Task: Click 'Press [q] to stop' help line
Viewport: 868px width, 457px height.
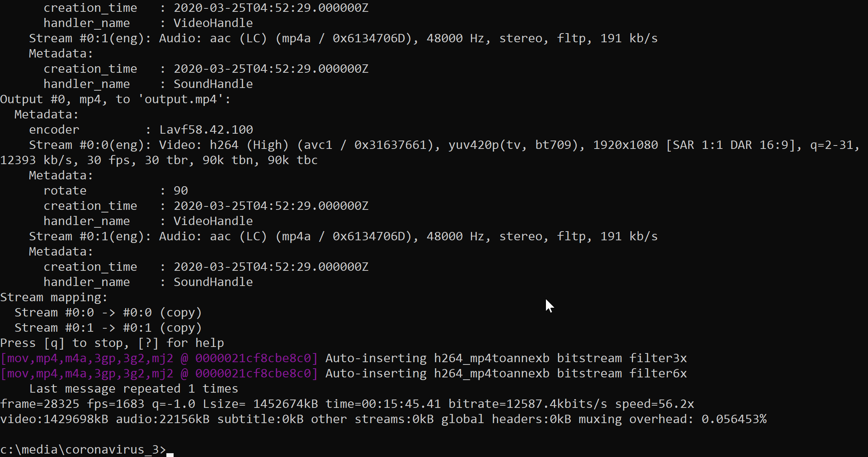Action: 112,343
